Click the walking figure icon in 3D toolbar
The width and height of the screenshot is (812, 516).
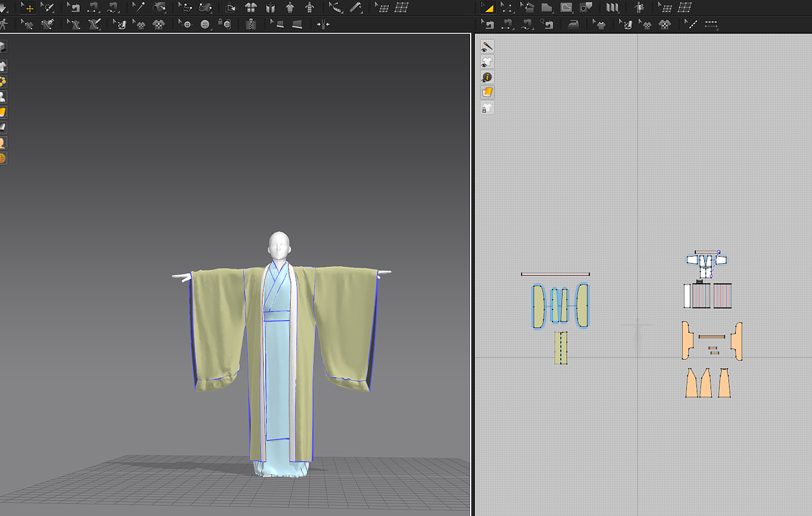point(4,24)
